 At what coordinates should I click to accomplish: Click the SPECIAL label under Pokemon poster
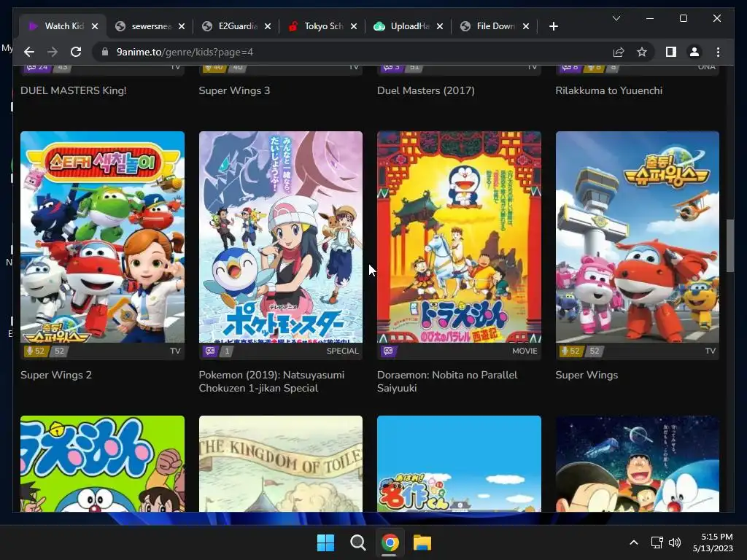tap(343, 351)
